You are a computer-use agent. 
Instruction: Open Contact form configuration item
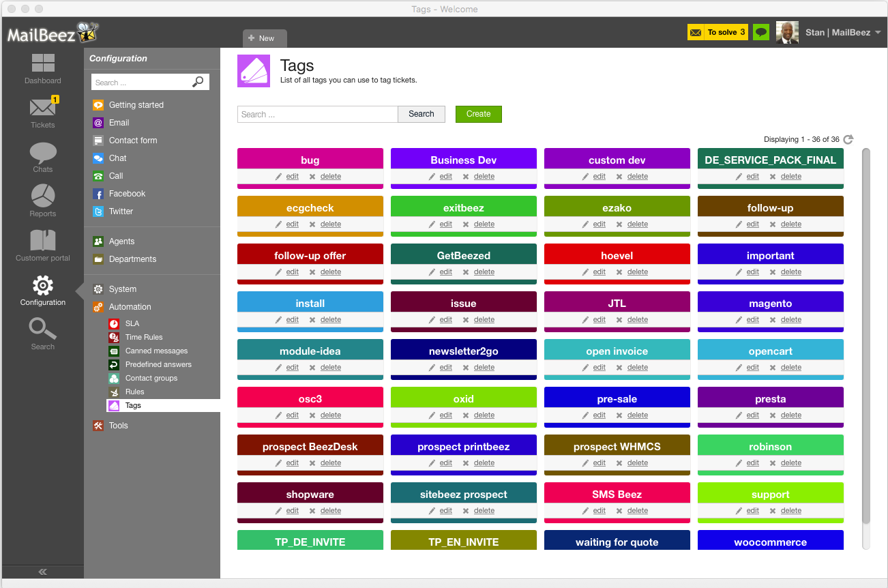click(x=133, y=141)
